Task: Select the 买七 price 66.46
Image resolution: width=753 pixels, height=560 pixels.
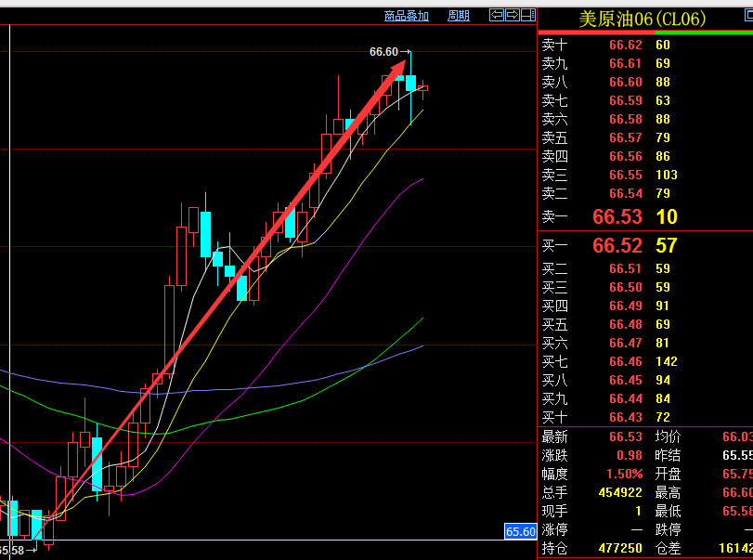Action: click(625, 361)
